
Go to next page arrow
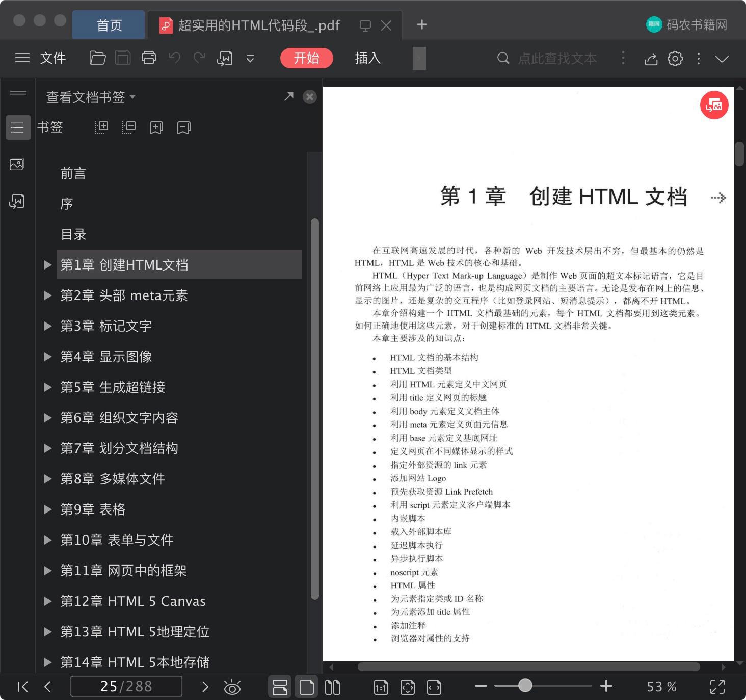point(205,687)
